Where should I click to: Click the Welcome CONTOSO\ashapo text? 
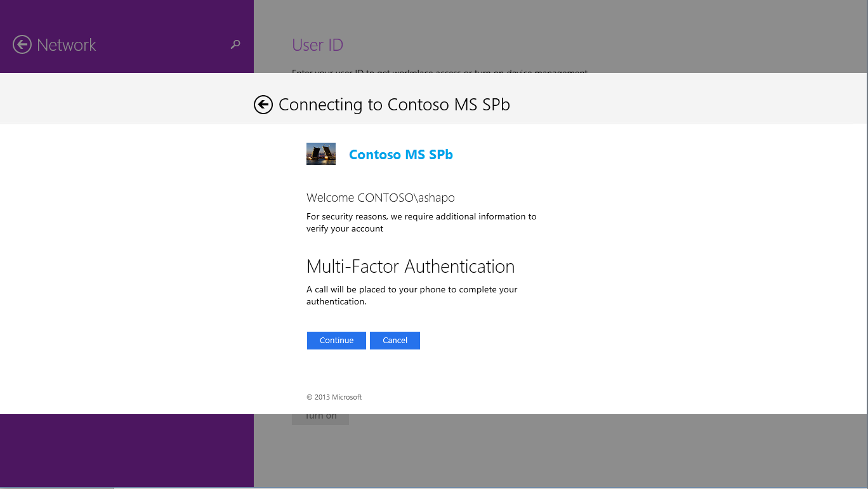pyautogui.click(x=380, y=197)
